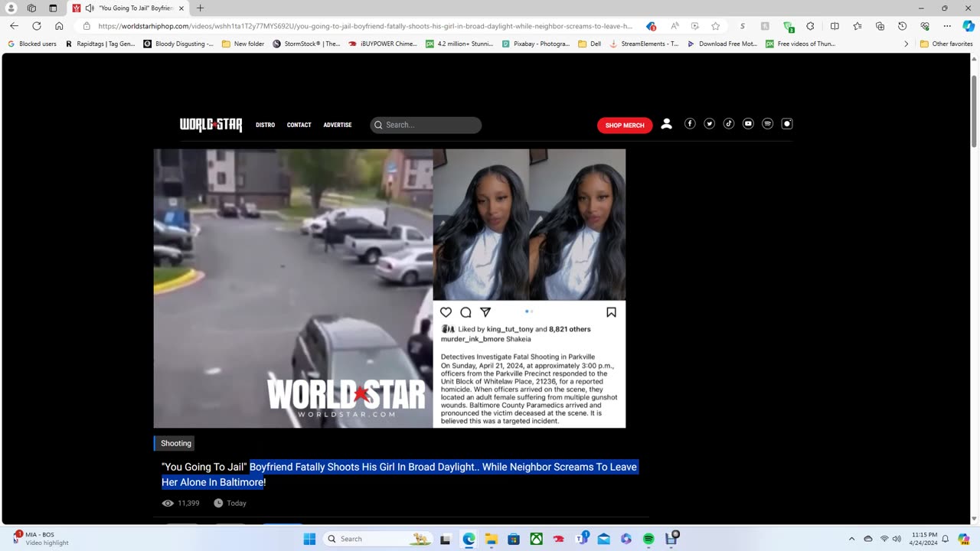980x551 pixels.
Task: Open notifications bell in tray
Action: [x=946, y=539]
